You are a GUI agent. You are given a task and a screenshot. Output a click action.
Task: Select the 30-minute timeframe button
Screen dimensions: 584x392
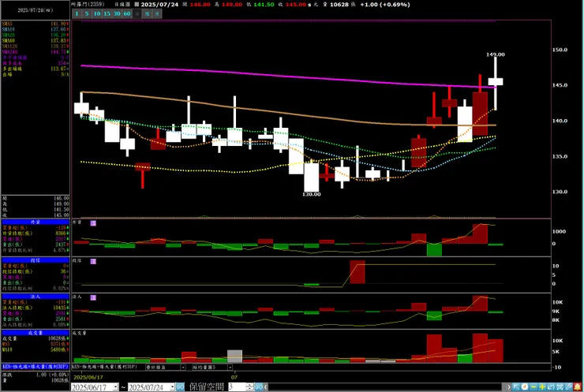coord(117,13)
